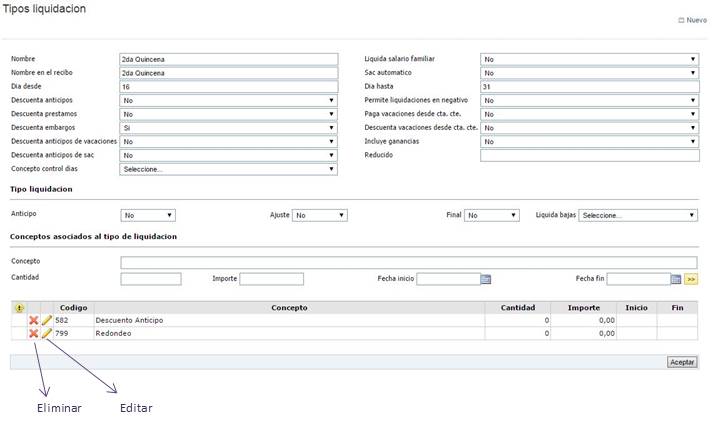
Task: Click the >> add concept button
Action: (690, 279)
